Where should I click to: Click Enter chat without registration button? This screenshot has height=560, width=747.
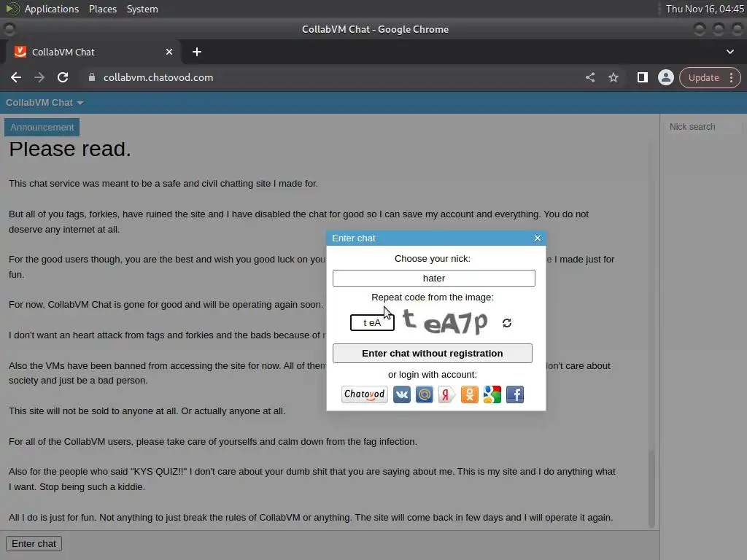(x=432, y=354)
